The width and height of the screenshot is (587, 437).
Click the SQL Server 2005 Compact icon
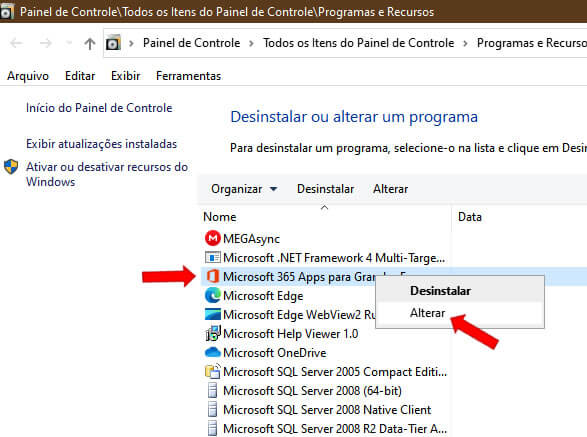point(213,371)
